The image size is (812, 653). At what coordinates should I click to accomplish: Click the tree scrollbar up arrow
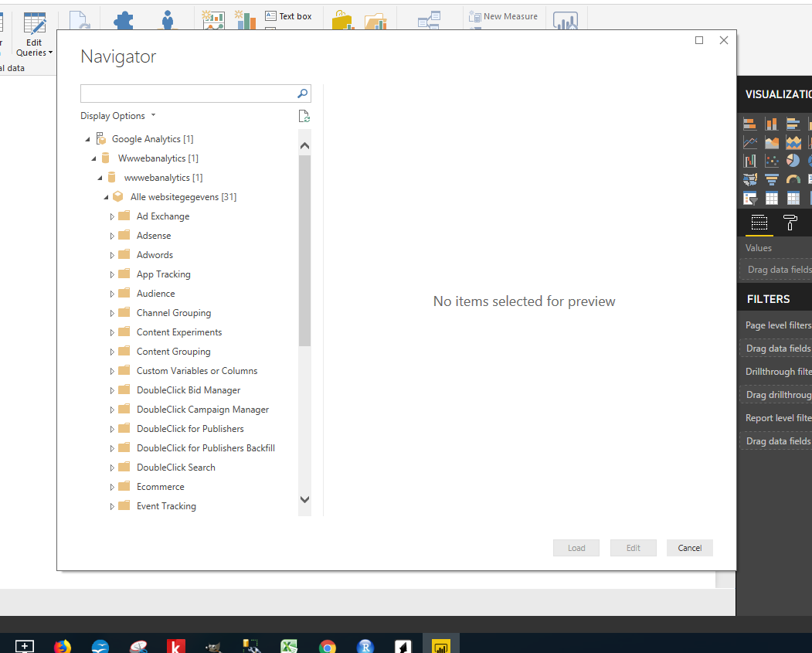(305, 146)
